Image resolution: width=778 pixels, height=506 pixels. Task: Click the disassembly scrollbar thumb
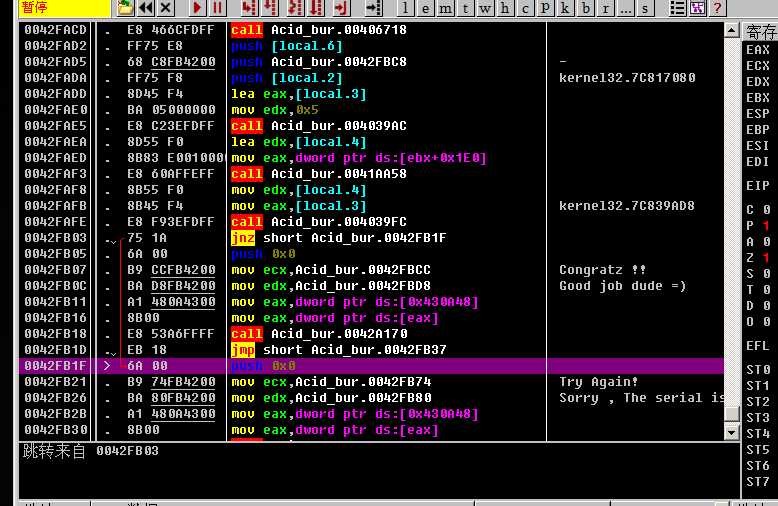click(x=731, y=413)
